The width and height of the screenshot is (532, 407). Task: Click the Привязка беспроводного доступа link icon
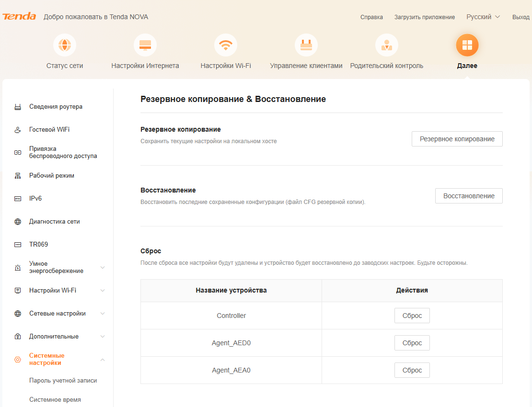(18, 152)
